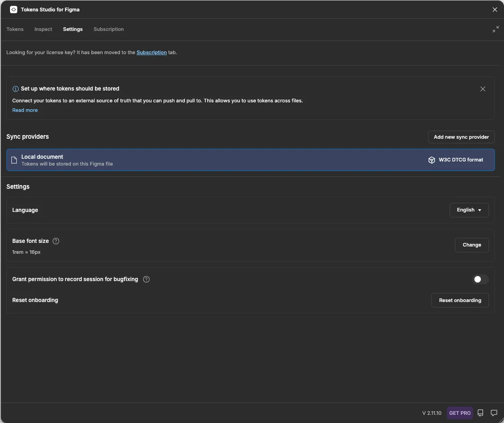Image resolution: width=504 pixels, height=423 pixels.
Task: Switch to the Tokens tab
Action: (x=15, y=29)
